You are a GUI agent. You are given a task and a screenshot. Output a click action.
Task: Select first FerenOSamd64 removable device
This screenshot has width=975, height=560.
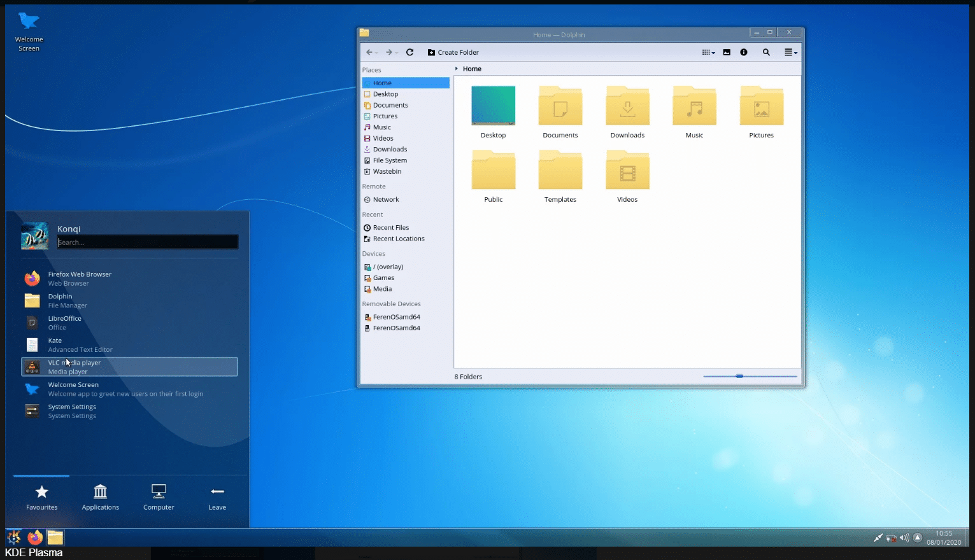406,317
